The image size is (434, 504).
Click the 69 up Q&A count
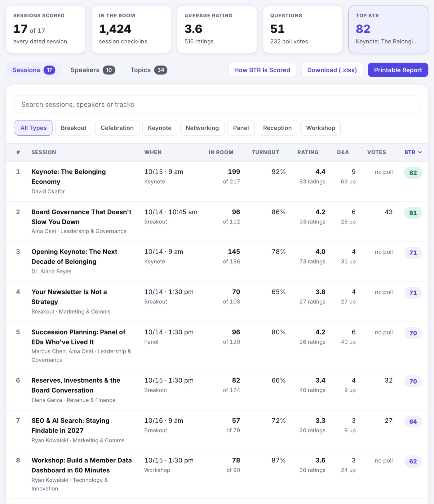[348, 182]
